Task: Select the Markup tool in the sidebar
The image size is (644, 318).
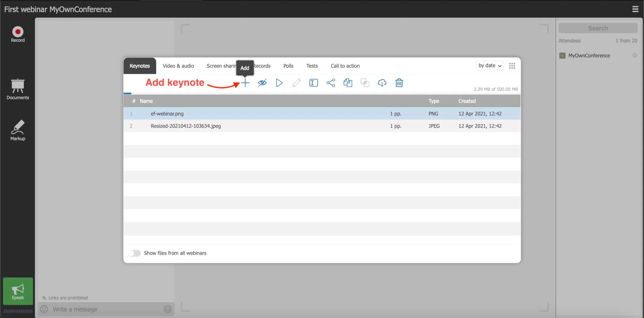Action: pos(18,130)
